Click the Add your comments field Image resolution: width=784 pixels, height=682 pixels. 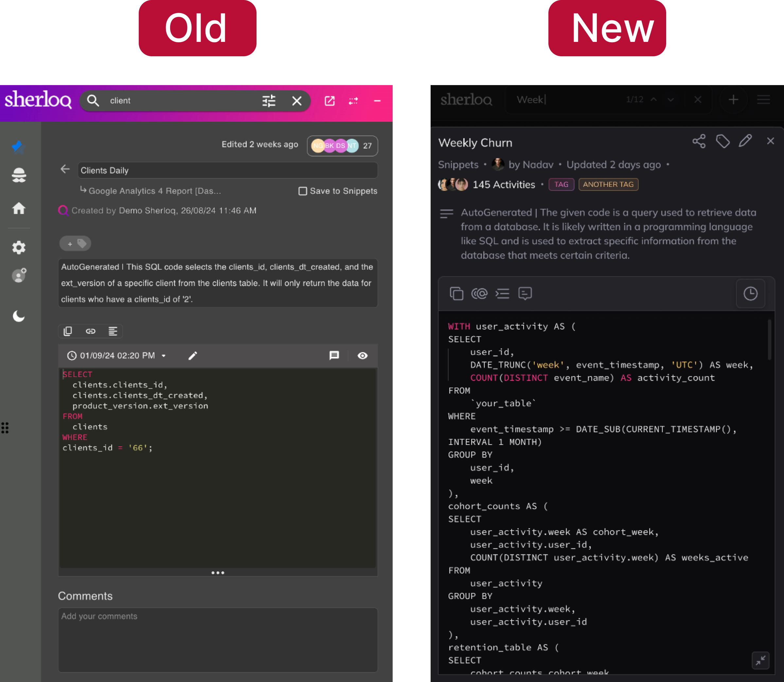218,639
